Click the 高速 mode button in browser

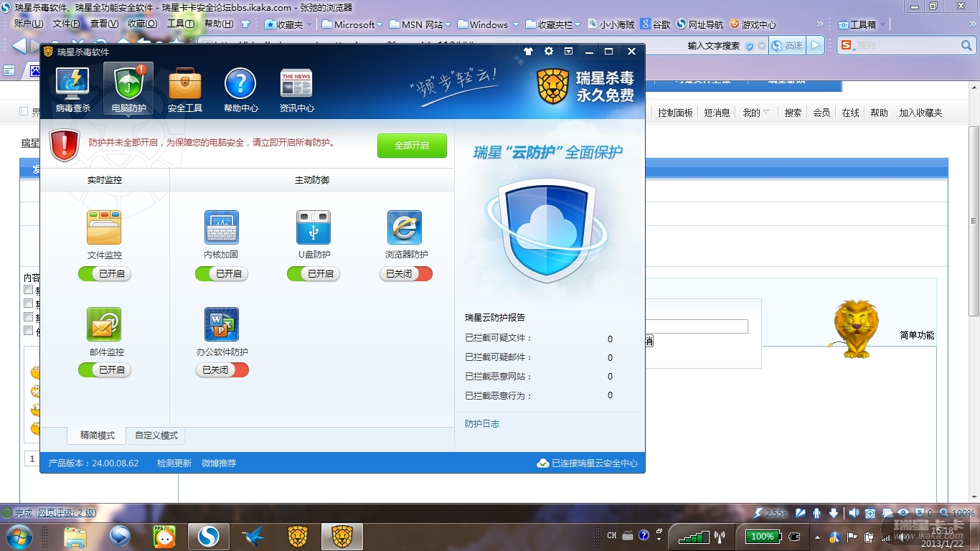[x=788, y=45]
